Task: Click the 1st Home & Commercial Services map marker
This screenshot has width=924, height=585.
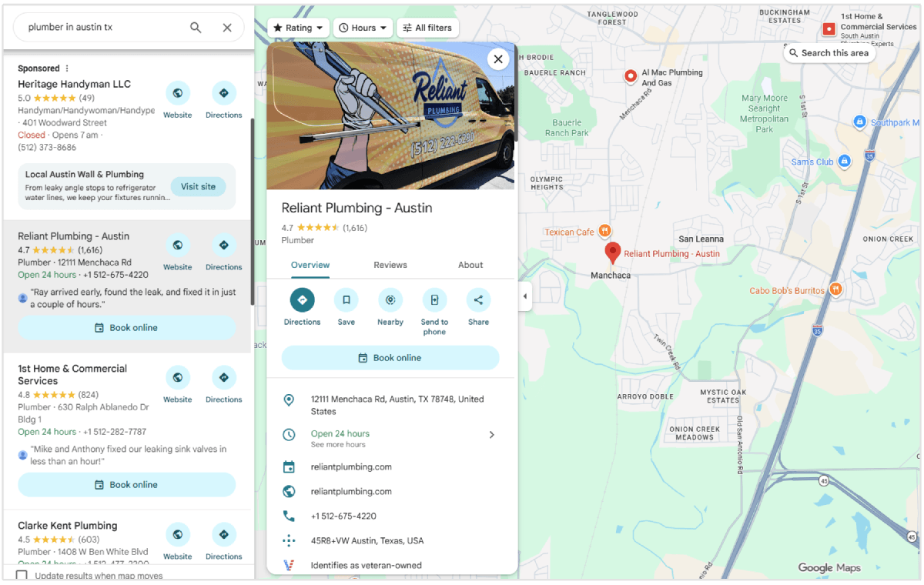Action: (829, 29)
